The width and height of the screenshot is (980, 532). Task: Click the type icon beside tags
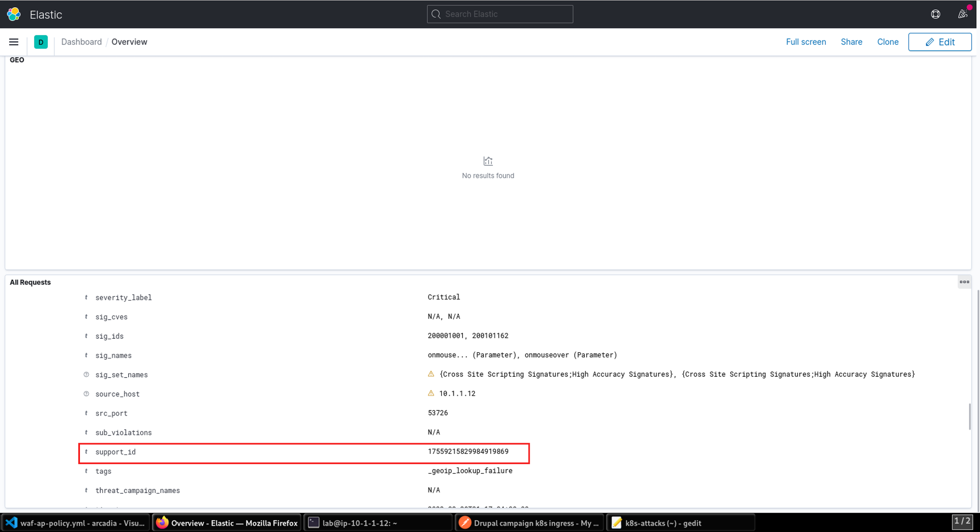[x=86, y=471]
